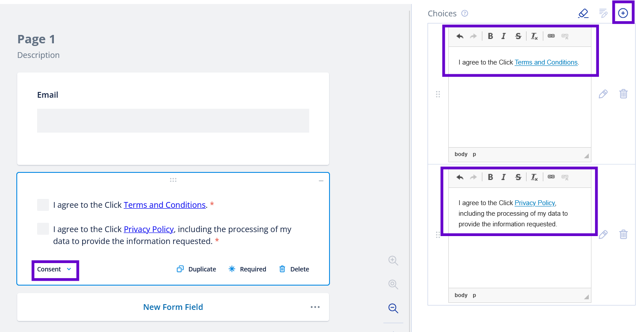Unlink in Terms and Conditions editor
Viewport: 644px width, 332px height.
[565, 36]
